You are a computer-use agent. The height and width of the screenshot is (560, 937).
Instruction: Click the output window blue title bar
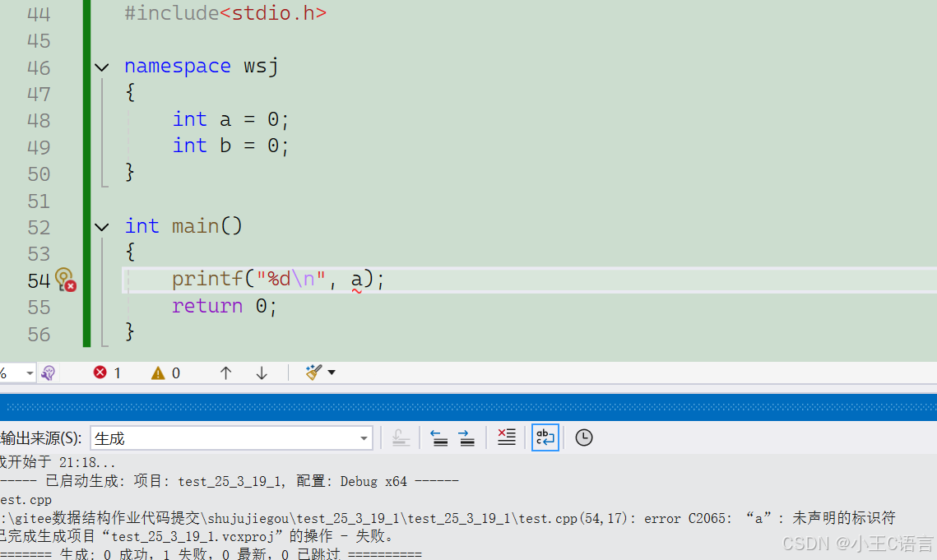coord(469,407)
